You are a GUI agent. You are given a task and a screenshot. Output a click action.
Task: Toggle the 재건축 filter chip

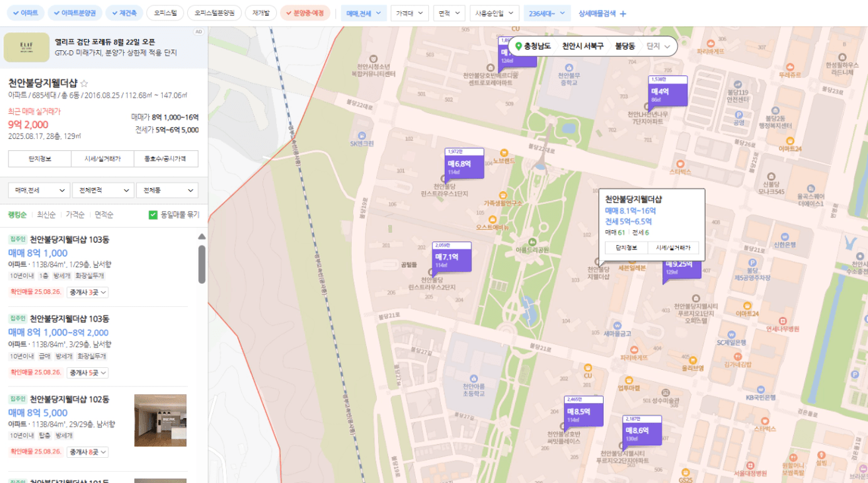point(124,13)
